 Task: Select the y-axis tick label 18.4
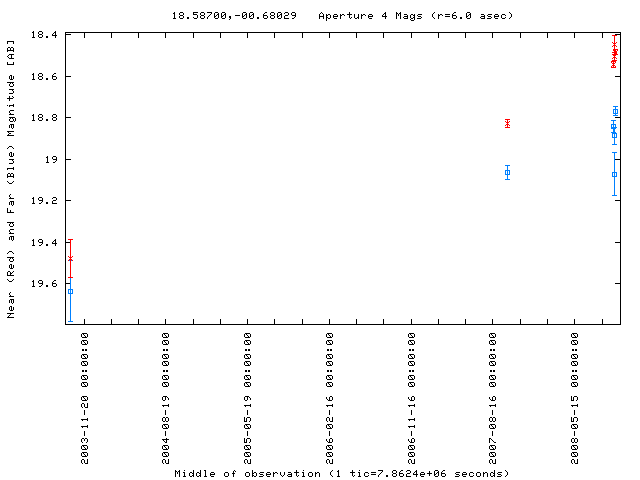pos(44,35)
